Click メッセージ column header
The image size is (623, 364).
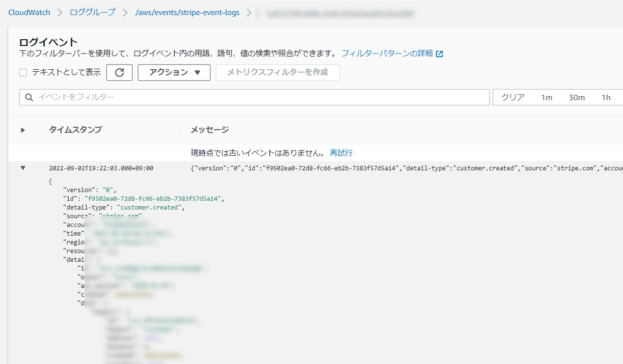[209, 130]
